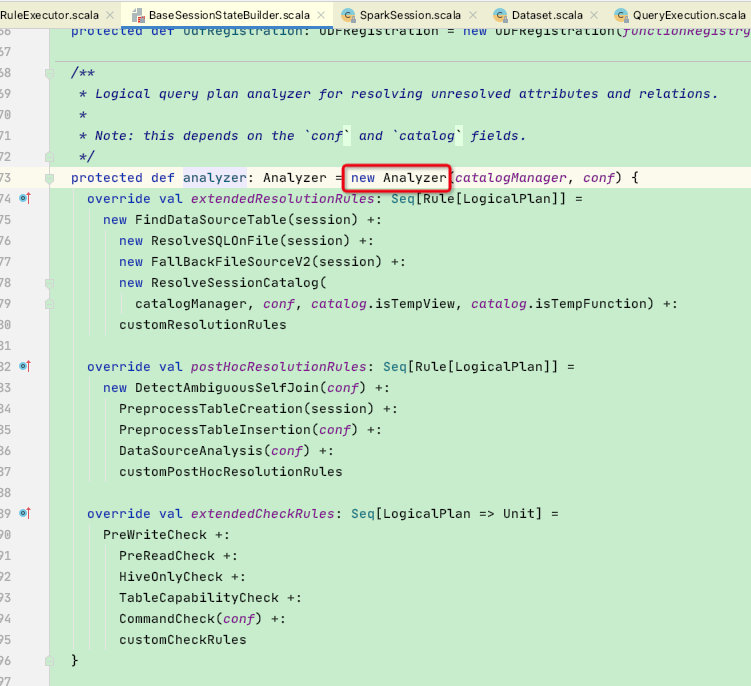Click the Dataset.scala class file icon
751x686 pixels.
pyautogui.click(x=501, y=15)
